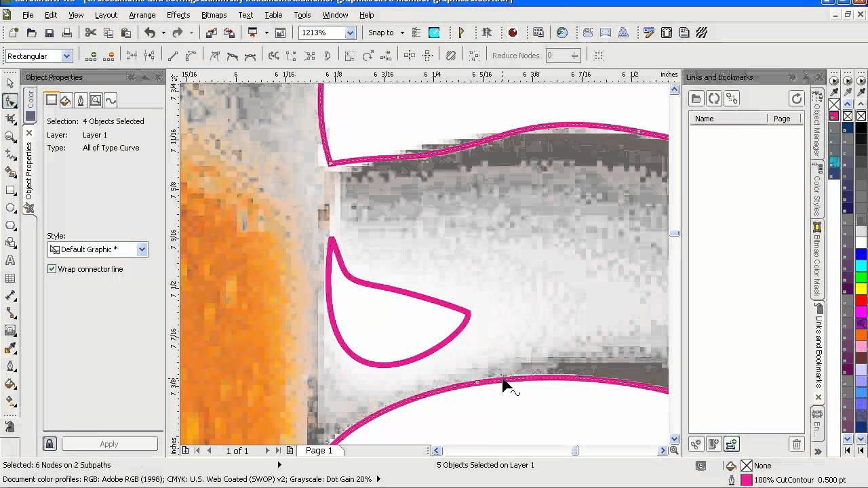Select the Polygon tool in toolbox
Viewport: 868px width, 488px height.
point(10,225)
